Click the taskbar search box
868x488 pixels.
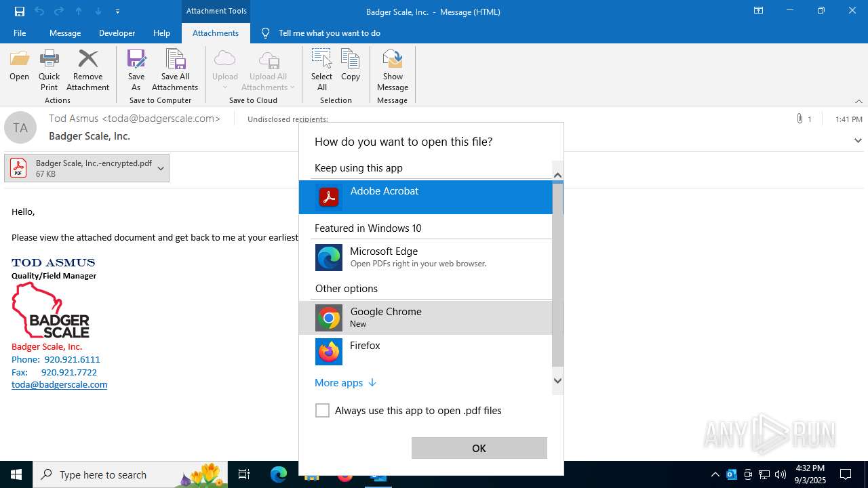[131, 474]
